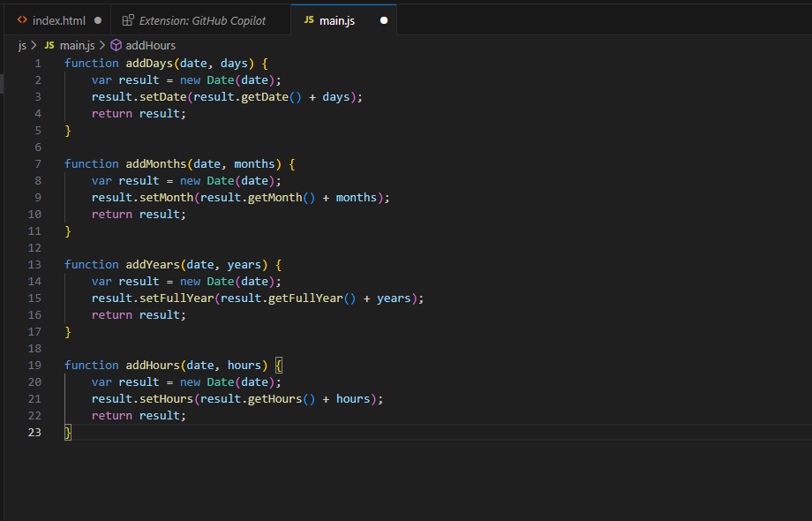Click line number 19 in the gutter
The image size is (812, 521).
34,366
